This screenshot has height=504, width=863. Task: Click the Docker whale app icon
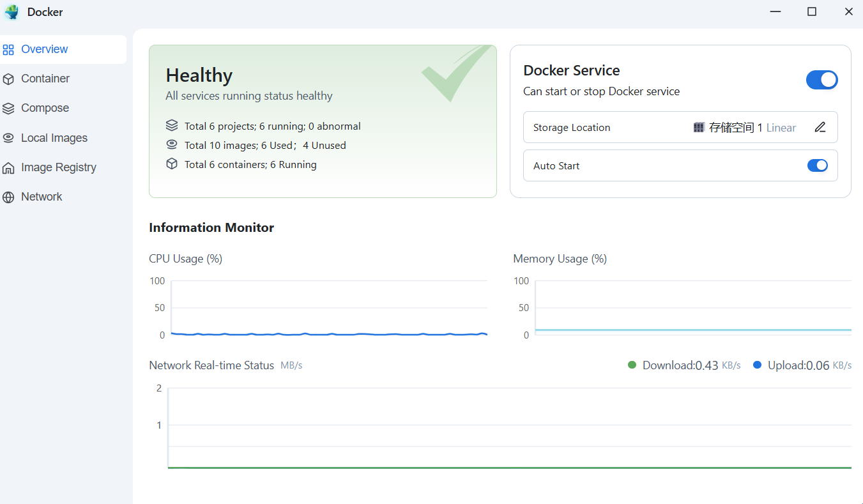pyautogui.click(x=11, y=12)
